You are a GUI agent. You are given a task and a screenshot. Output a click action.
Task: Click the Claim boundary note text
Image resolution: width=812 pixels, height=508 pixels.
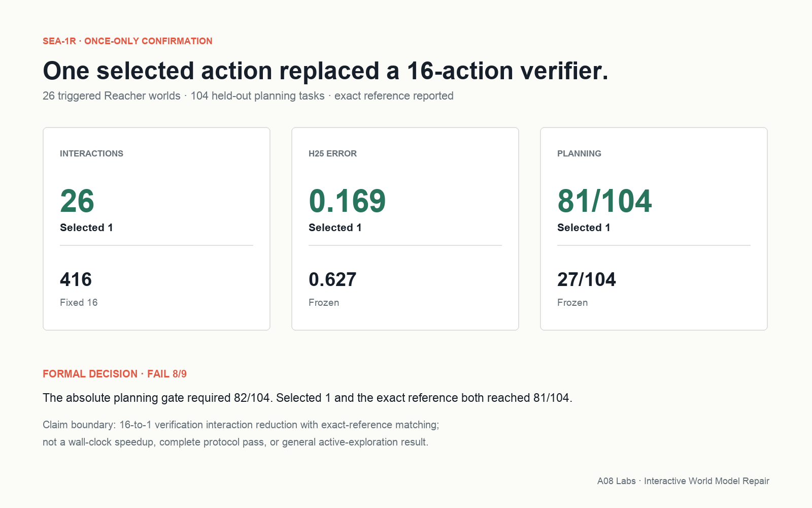pyautogui.click(x=241, y=433)
